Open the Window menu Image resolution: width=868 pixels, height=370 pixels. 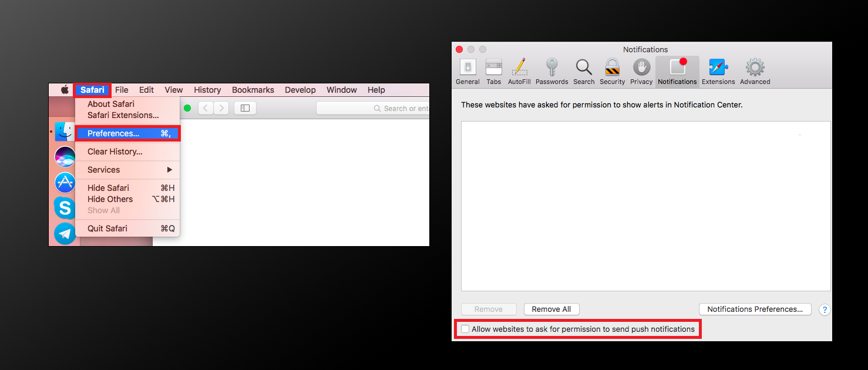coord(342,90)
